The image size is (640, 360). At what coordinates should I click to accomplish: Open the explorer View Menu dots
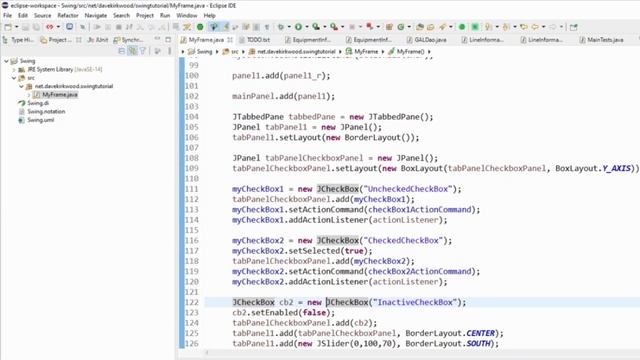point(169,51)
